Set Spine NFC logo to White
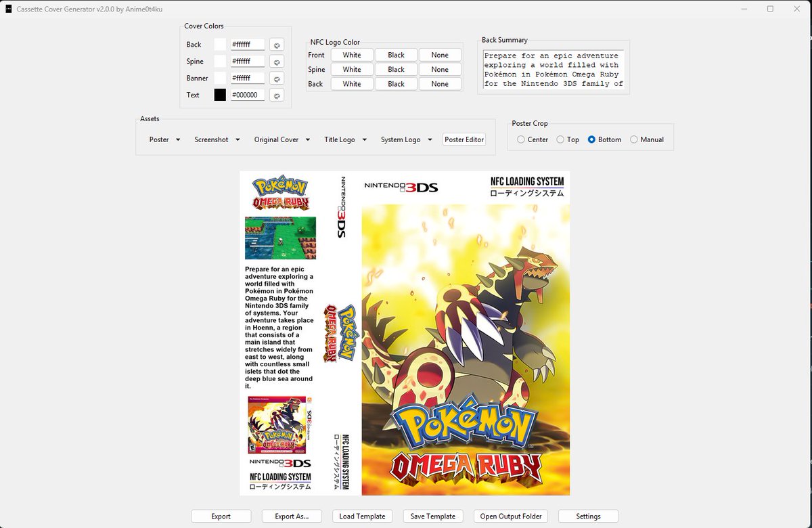The width and height of the screenshot is (812, 528). pyautogui.click(x=352, y=69)
